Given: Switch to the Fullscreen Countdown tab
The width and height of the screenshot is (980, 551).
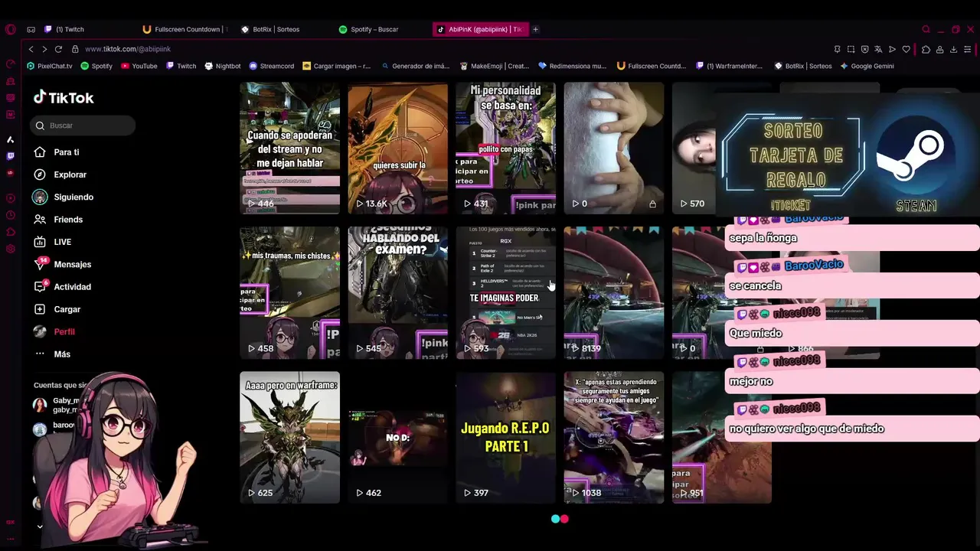Looking at the screenshot, I should [186, 29].
